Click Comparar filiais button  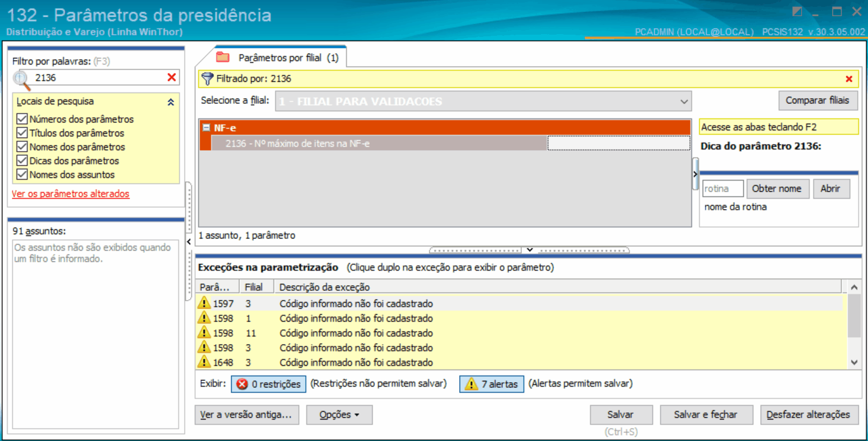(x=817, y=100)
